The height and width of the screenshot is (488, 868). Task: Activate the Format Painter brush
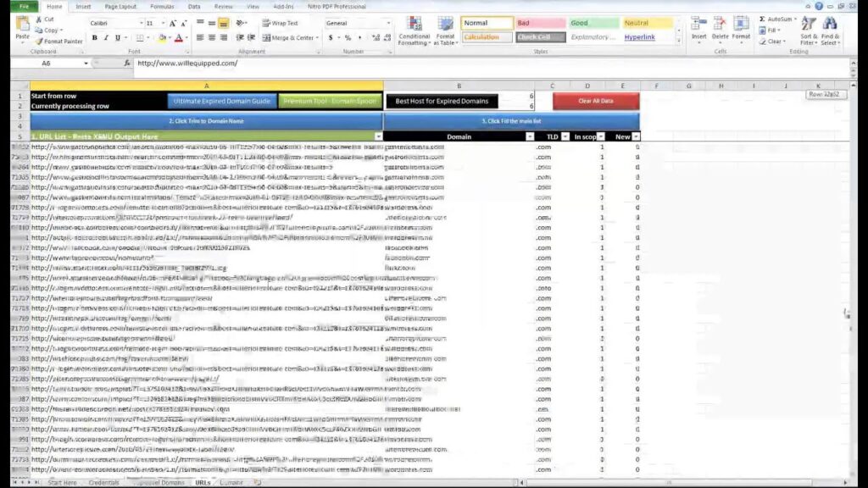click(58, 42)
